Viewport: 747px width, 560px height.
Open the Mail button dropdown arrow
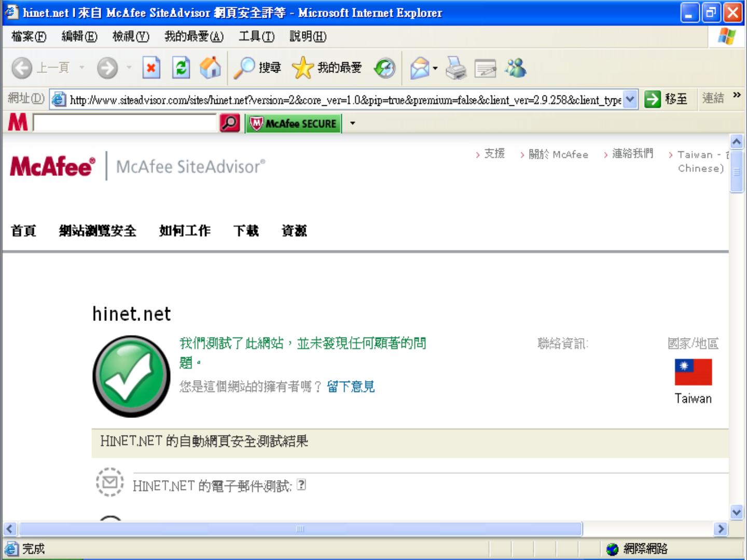[x=435, y=68]
